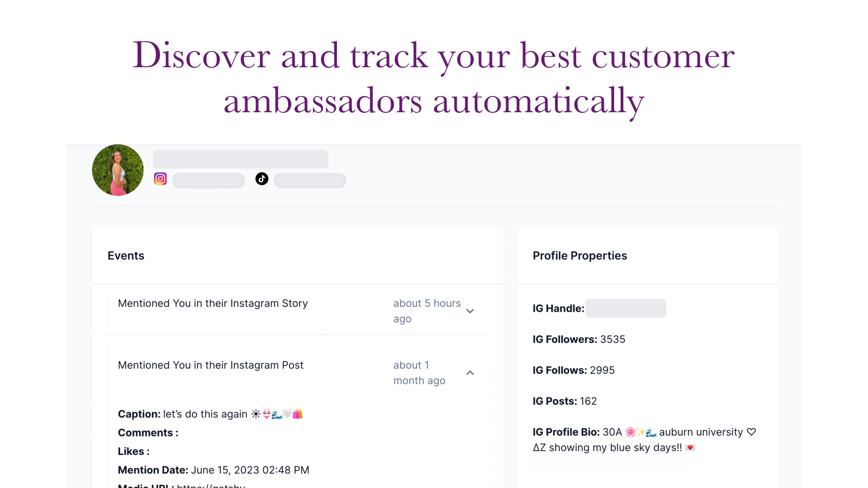Screen dimensions: 868x488
Task: Click the Events panel heading
Action: click(x=126, y=256)
